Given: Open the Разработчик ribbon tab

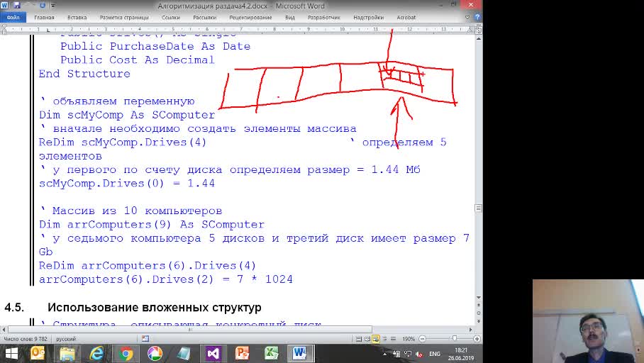Looking at the screenshot, I should pos(323,18).
